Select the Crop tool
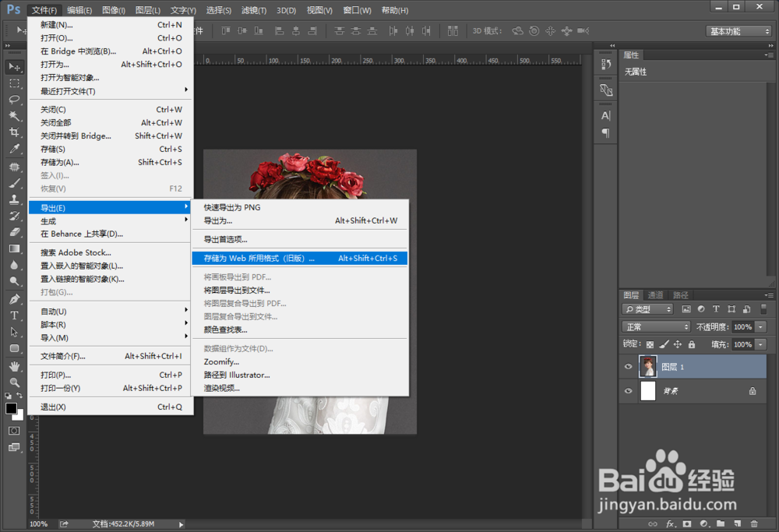This screenshot has height=532, width=779. 14,132
